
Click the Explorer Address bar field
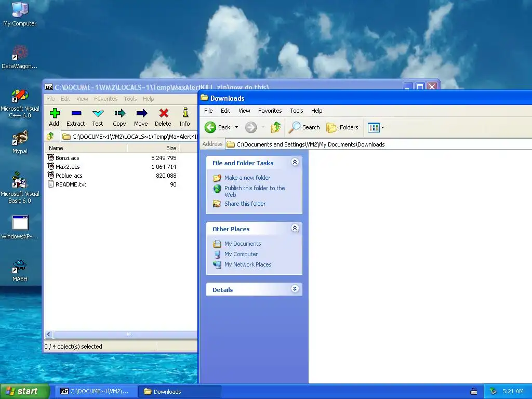378,144
